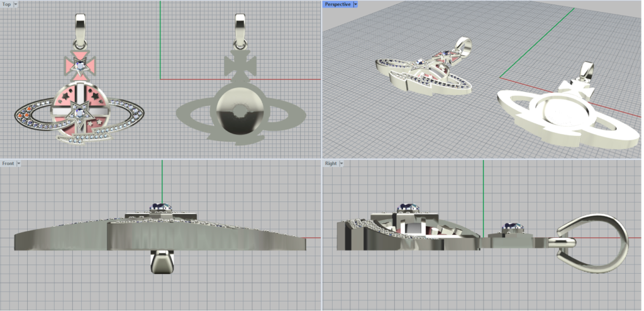Click the Perspective viewport title label
Viewport: 644px width, 311px height.
338,4
